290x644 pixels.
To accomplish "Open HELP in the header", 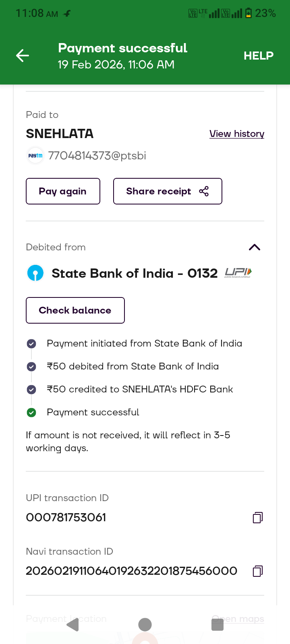I will click(x=258, y=56).
